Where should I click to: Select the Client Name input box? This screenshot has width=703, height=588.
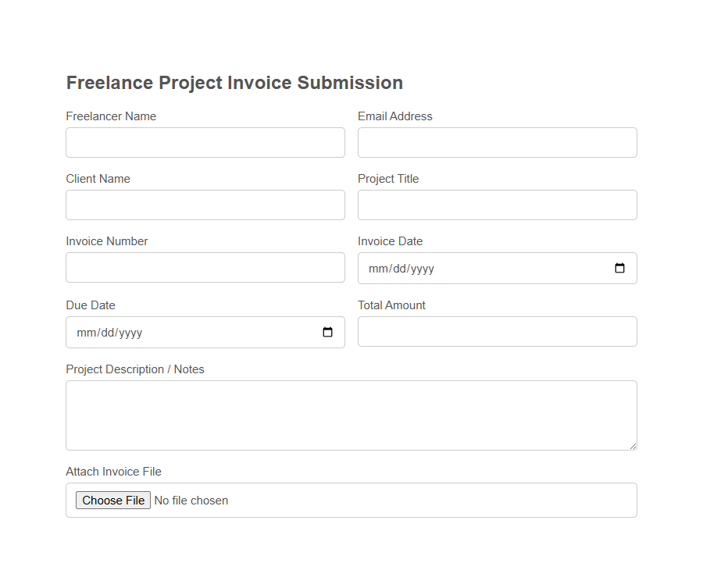(x=205, y=205)
